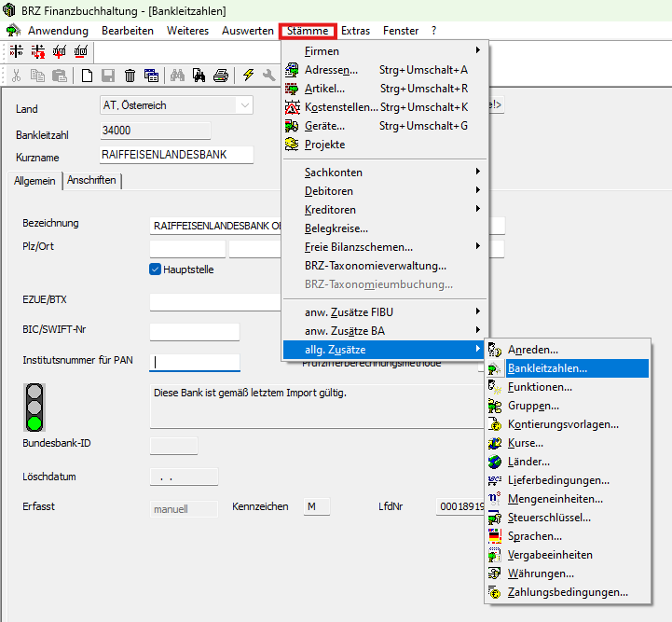Select Bankleitzahlen... in submenu
Viewport: 672px width, 622px height.
pos(569,368)
